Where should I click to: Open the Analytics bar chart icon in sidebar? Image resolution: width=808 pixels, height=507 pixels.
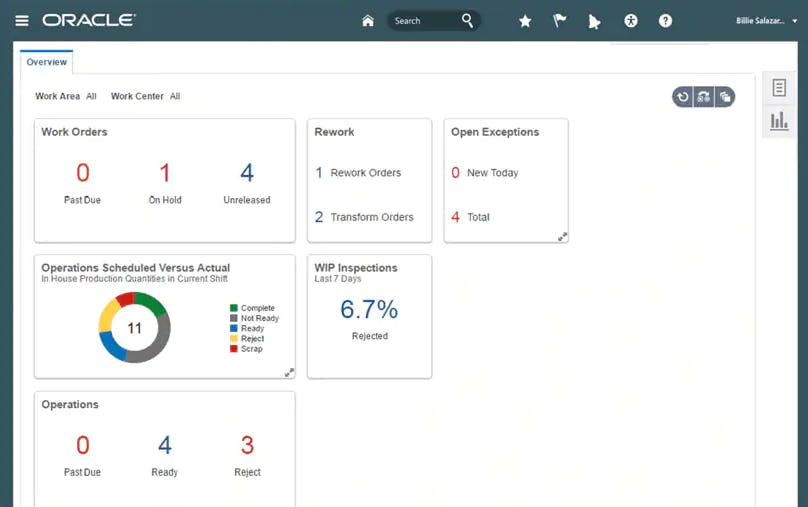[779, 121]
